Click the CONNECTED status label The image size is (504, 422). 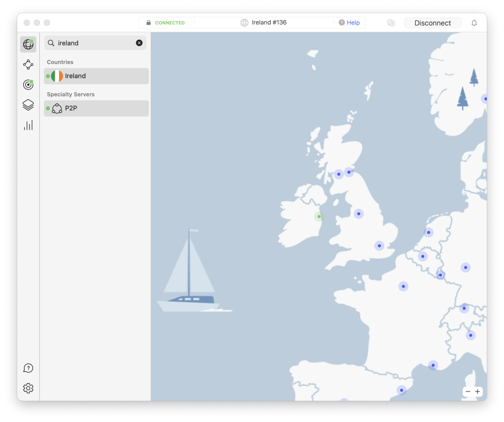tap(170, 23)
